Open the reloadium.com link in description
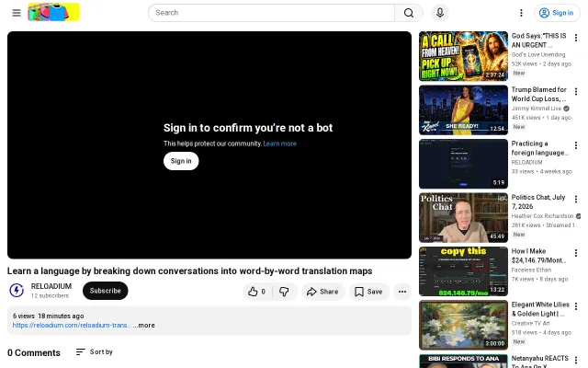Viewport: 588px width, 368px height. pyautogui.click(x=72, y=325)
